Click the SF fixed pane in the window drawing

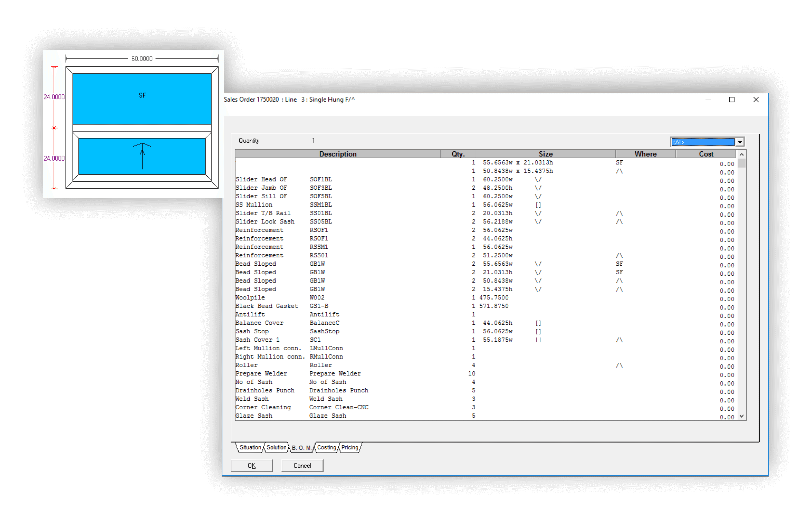click(x=142, y=99)
